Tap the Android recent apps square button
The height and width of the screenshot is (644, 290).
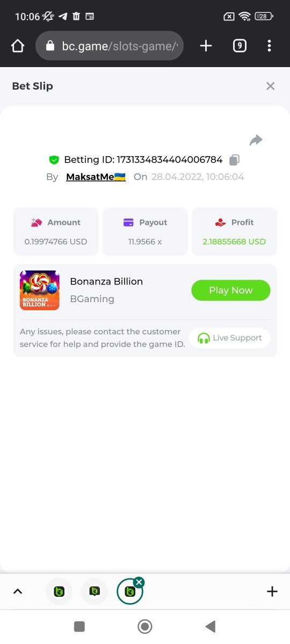point(79,626)
